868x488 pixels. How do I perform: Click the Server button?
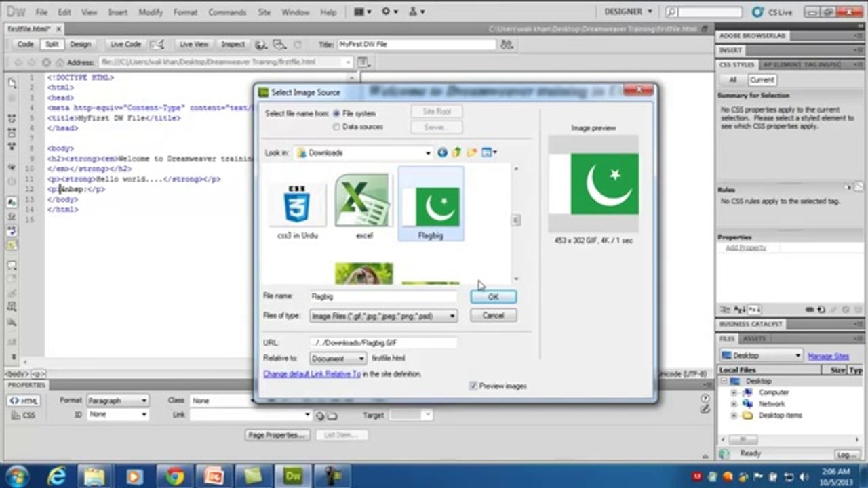[x=437, y=127]
